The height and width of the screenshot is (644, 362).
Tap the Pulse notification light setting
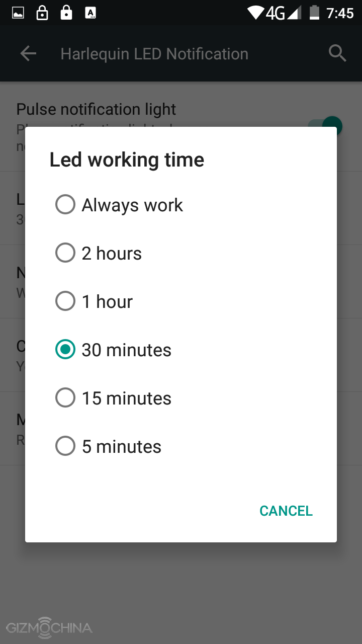point(97,109)
